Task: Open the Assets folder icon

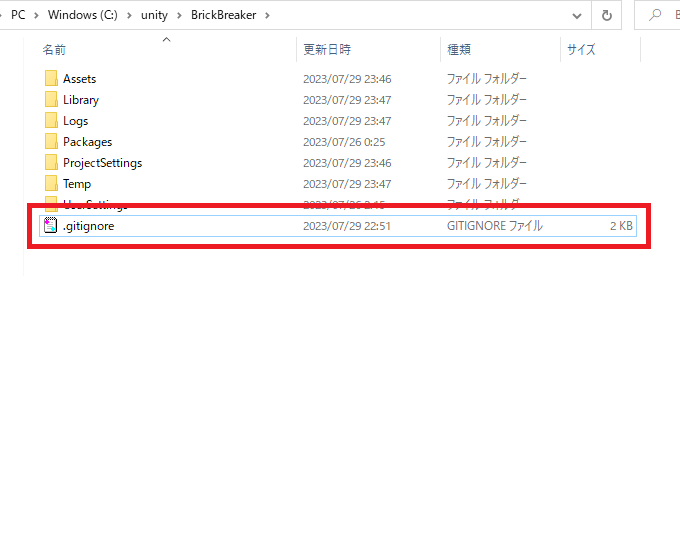Action: [x=51, y=79]
